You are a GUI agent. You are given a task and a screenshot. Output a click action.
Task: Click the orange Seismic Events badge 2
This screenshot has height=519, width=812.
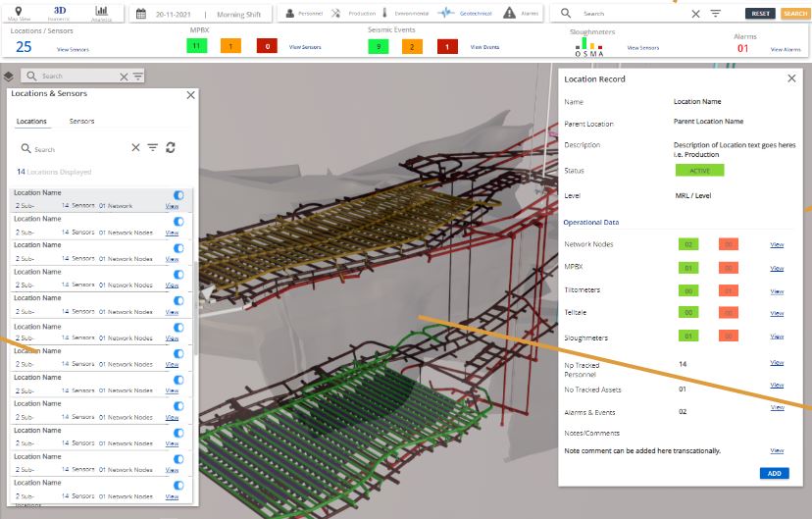coord(412,47)
